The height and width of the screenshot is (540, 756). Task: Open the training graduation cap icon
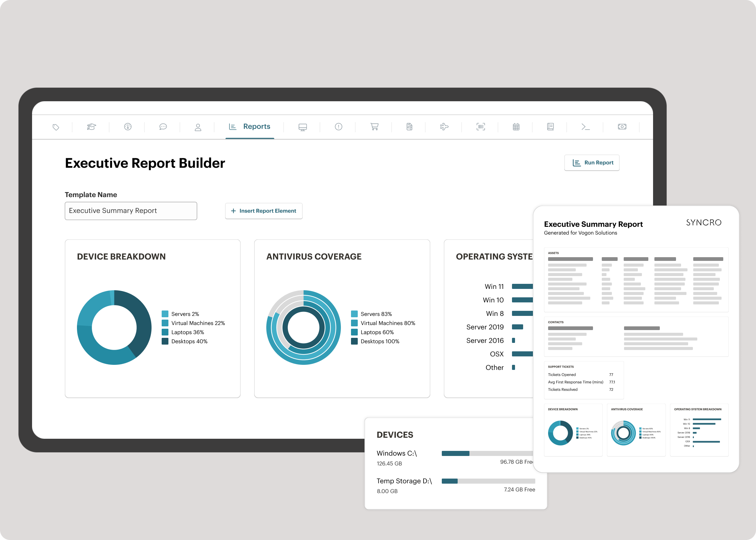(x=91, y=127)
